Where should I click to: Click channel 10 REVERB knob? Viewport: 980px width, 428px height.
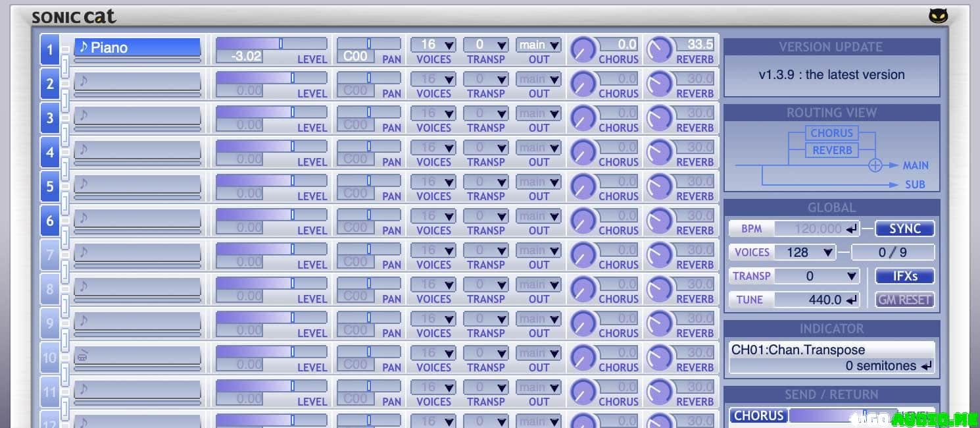point(660,358)
